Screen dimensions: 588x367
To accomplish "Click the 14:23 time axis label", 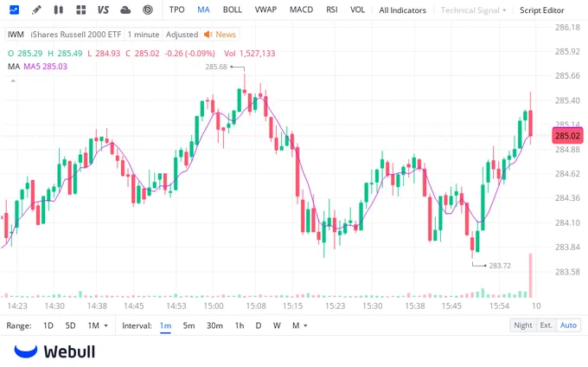I will pyautogui.click(x=17, y=306).
